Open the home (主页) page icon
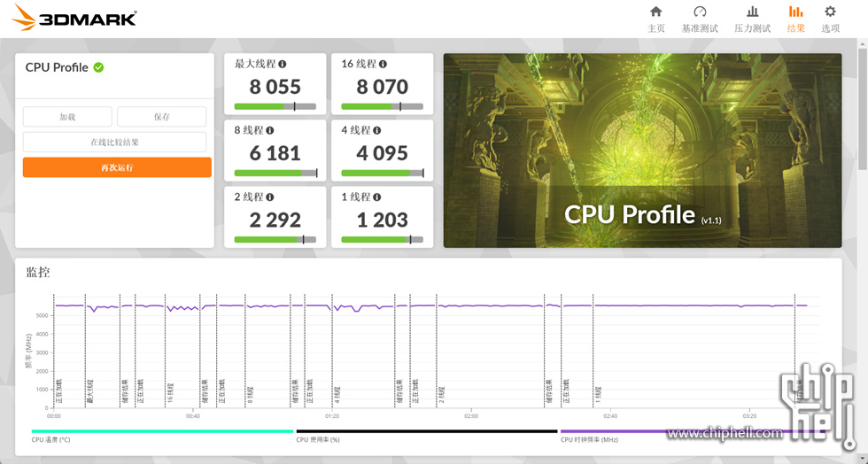The image size is (868, 464). click(x=656, y=12)
